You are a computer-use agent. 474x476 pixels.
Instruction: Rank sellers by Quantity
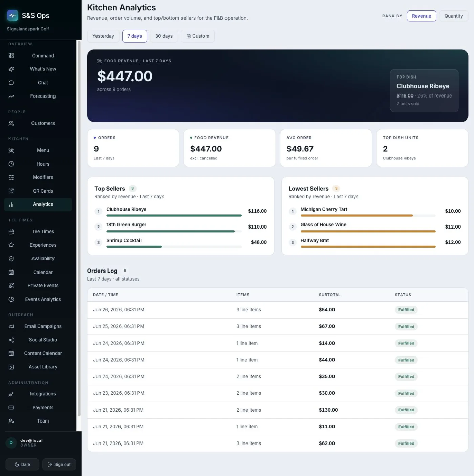[453, 16]
